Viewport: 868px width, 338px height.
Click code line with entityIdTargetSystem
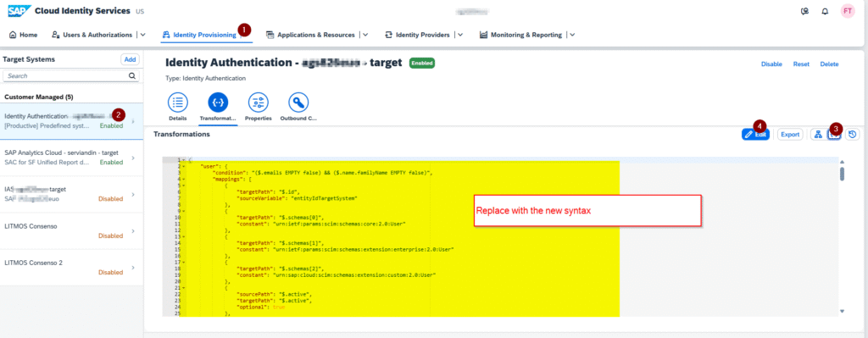coord(298,198)
